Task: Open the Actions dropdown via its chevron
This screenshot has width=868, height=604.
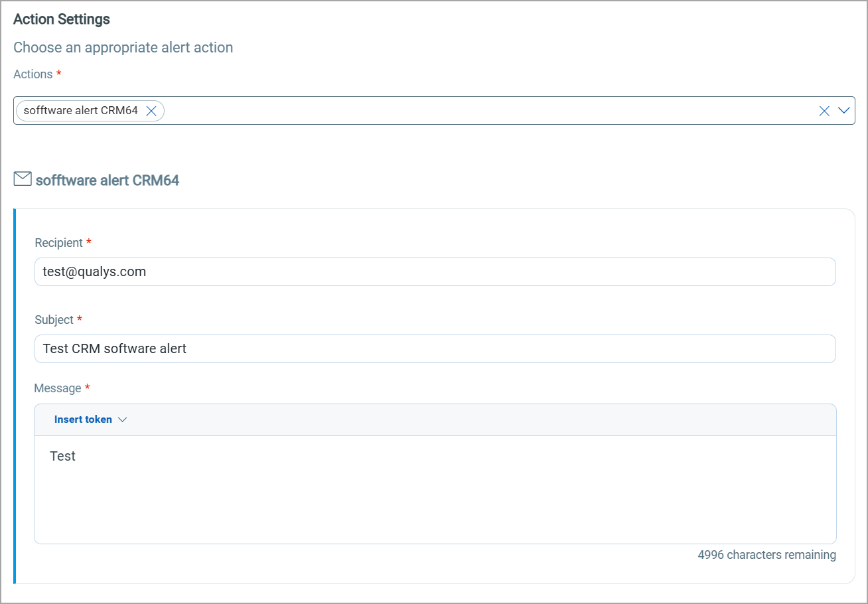Action: (x=843, y=111)
